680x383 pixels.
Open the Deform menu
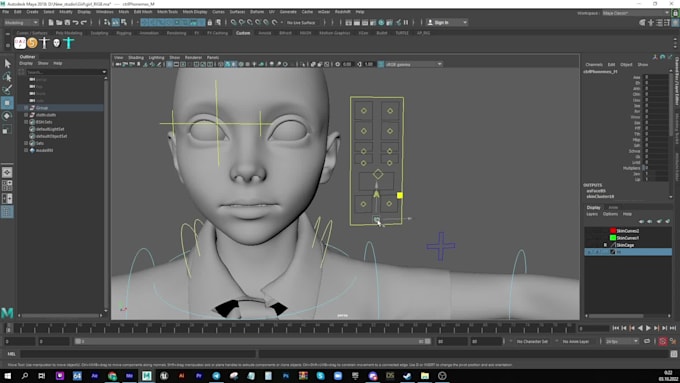coord(257,12)
